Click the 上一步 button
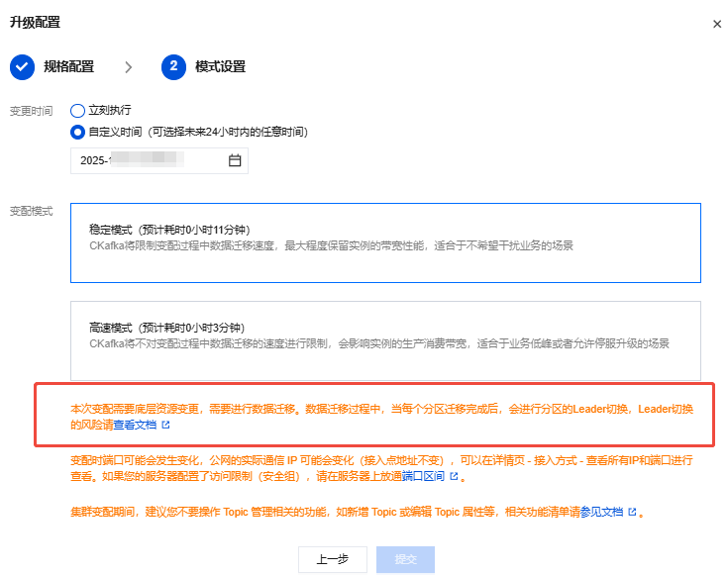Screen dimensions: 728x575 (333, 560)
